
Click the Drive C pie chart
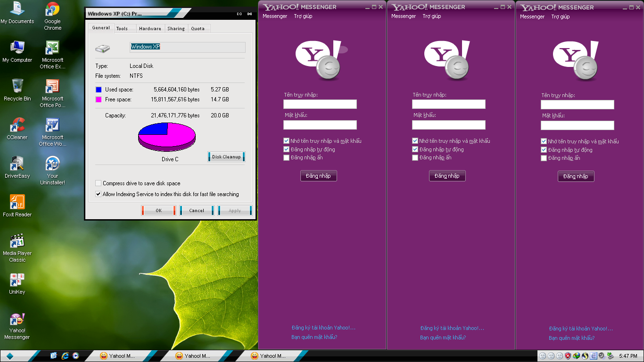(167, 137)
